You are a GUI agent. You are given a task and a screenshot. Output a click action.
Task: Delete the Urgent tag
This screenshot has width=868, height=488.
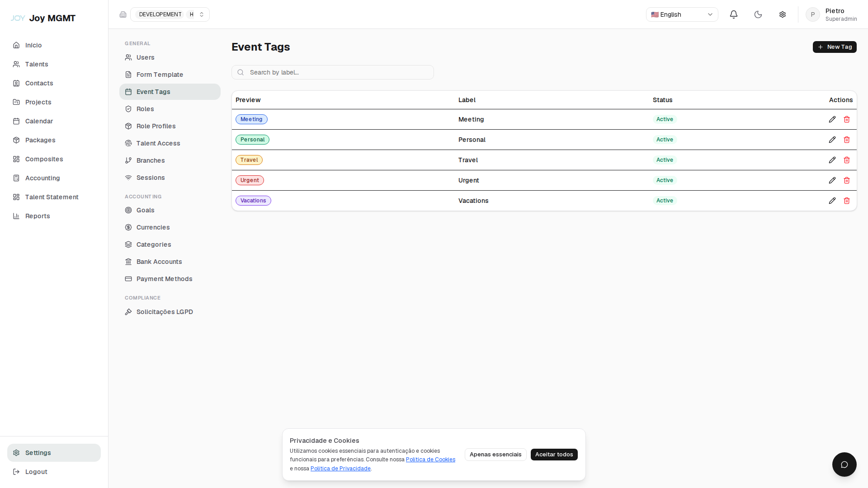click(x=847, y=180)
